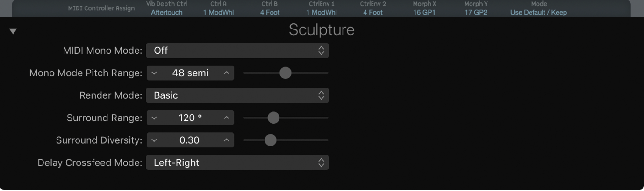Open Ctrl B Foot assignment menu

coord(270,13)
